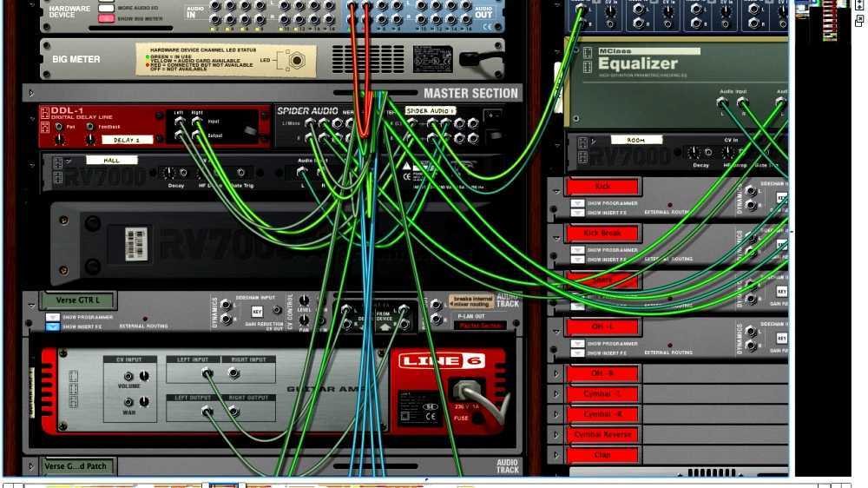
Task: Click Verse GTR L Dynamics sidechain L jack
Action: click(226, 305)
